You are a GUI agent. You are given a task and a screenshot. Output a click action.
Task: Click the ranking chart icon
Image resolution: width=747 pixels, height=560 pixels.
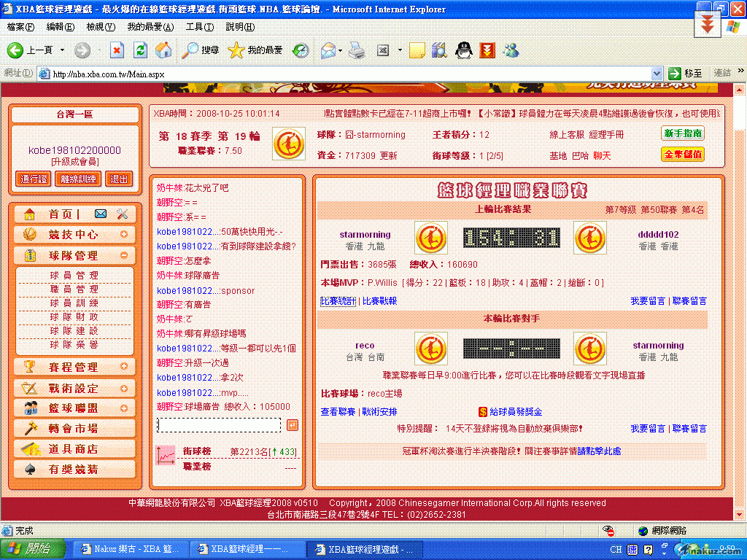coord(166,455)
